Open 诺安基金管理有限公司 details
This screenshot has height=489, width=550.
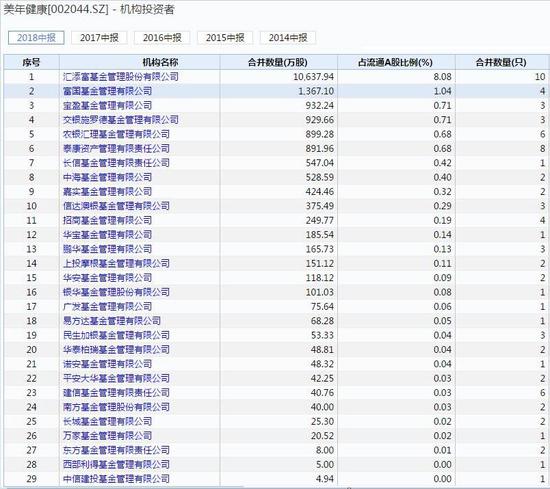[x=107, y=364]
